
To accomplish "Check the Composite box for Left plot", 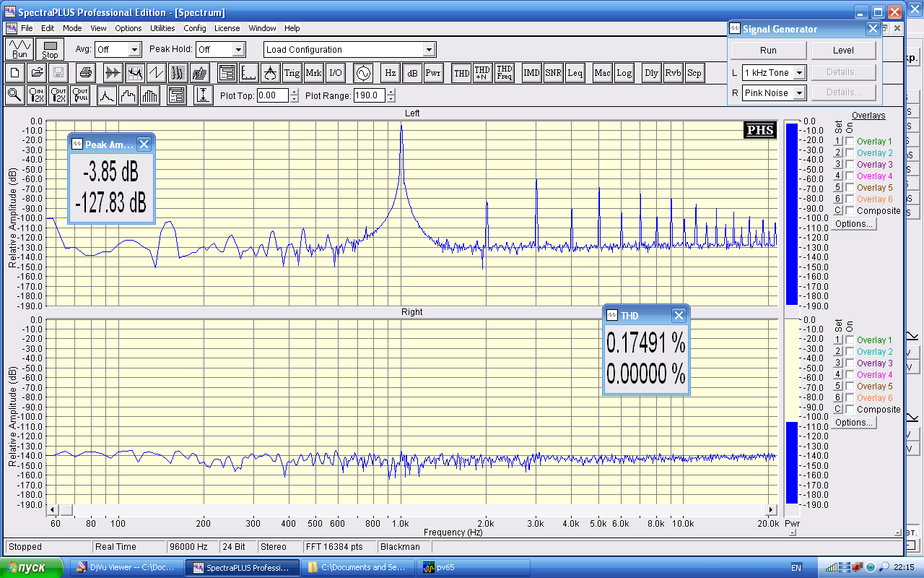I will pyautogui.click(x=850, y=211).
